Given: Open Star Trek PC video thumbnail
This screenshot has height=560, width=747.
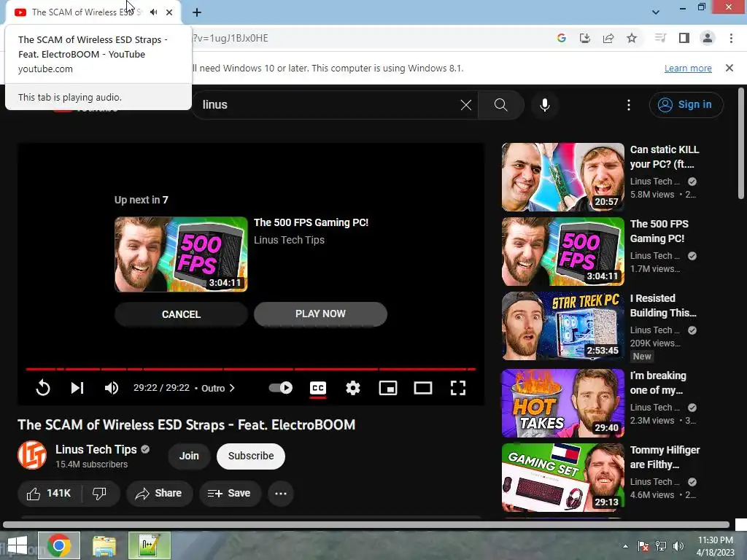Looking at the screenshot, I should point(563,326).
